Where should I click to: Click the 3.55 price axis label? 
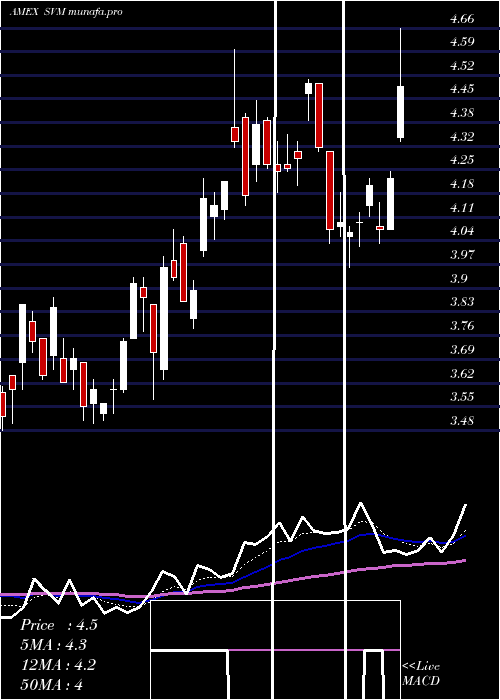click(462, 397)
